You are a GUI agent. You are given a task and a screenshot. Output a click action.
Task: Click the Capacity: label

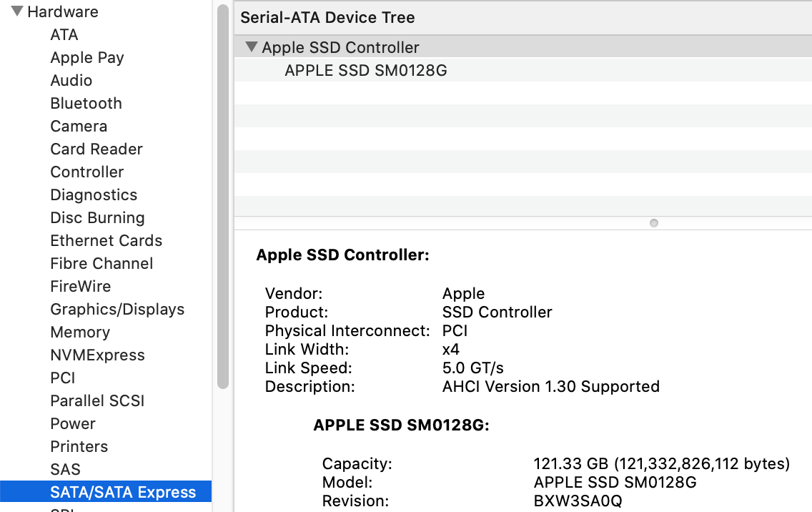tap(357, 464)
